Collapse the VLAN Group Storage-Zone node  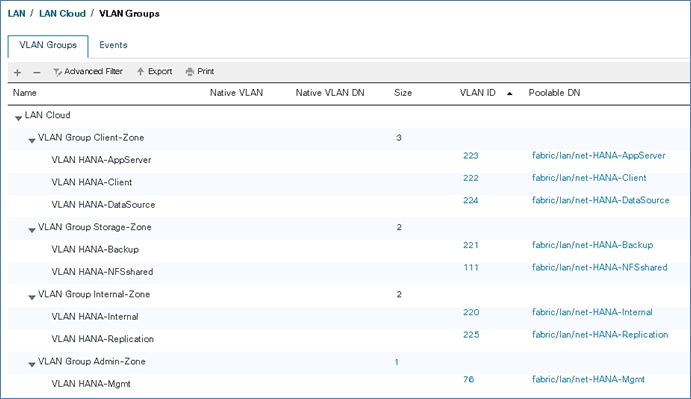[x=32, y=230]
